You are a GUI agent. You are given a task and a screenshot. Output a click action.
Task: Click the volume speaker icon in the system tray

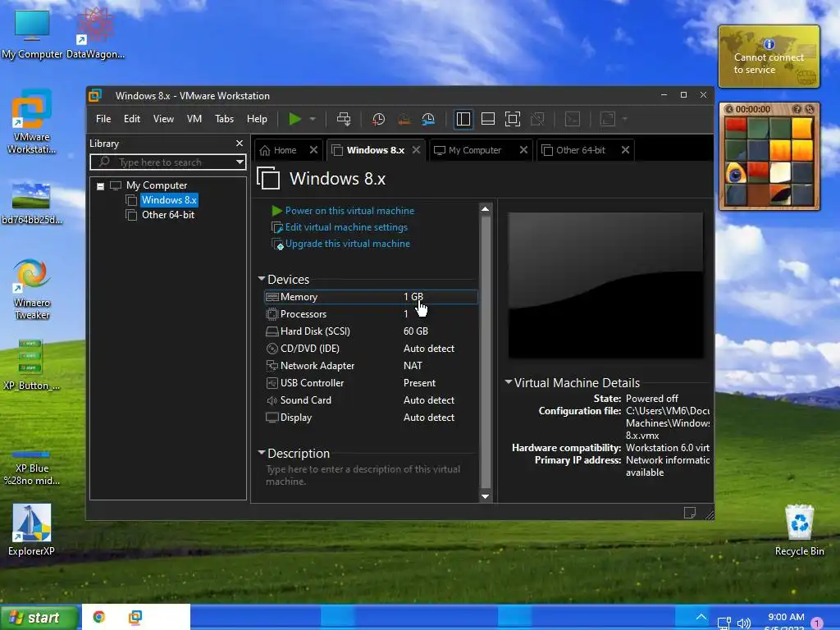[743, 623]
